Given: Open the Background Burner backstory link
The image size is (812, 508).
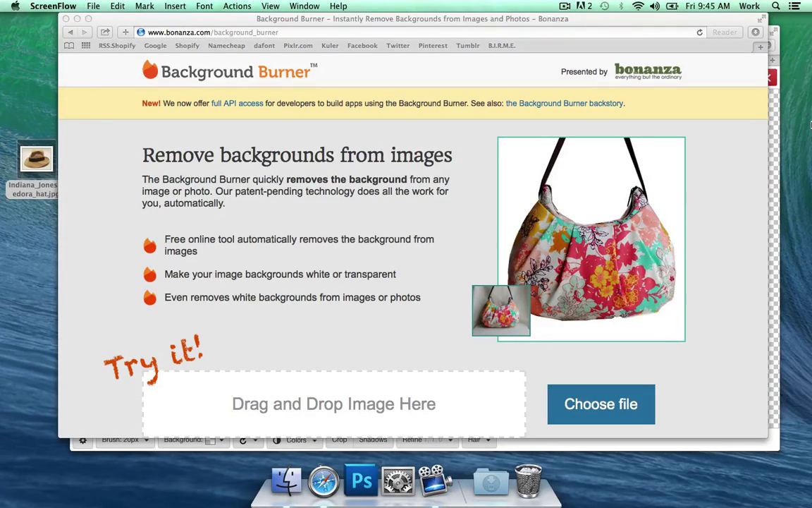Looking at the screenshot, I should tap(565, 103).
